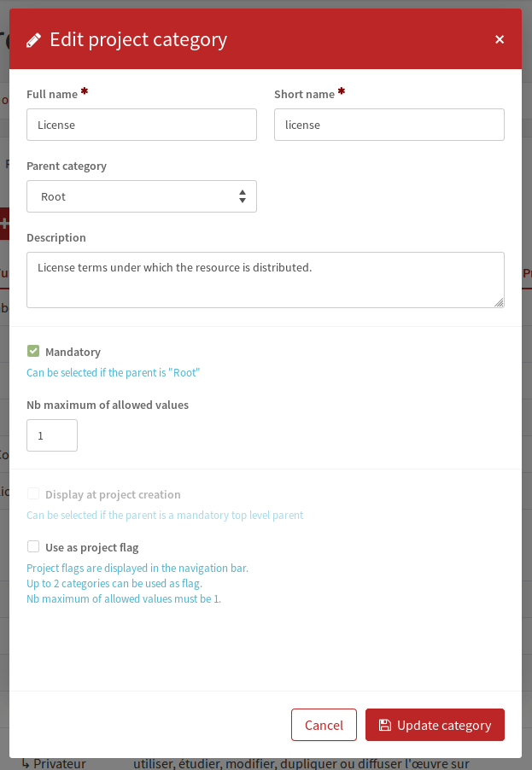The height and width of the screenshot is (770, 532).
Task: Click the Mandatory label text
Action: pyautogui.click(x=76, y=352)
